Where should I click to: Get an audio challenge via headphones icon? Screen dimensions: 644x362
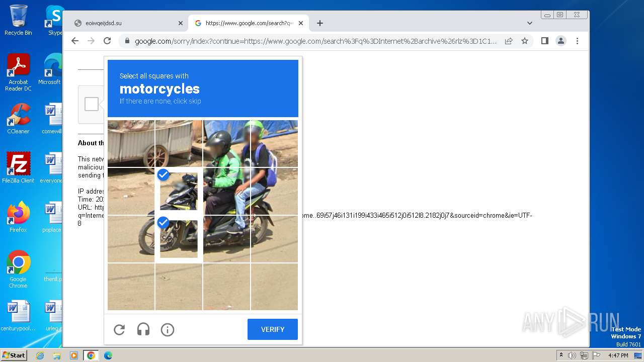pos(143,329)
